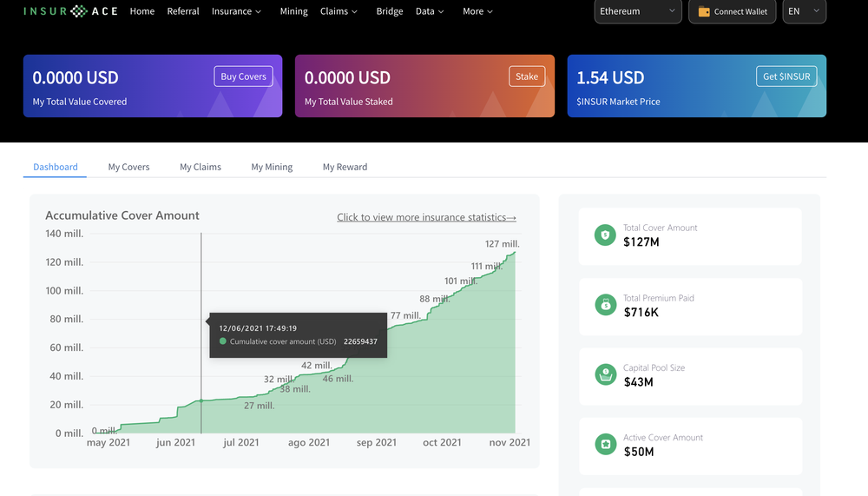Click the $43M capital pool value

coord(638,382)
